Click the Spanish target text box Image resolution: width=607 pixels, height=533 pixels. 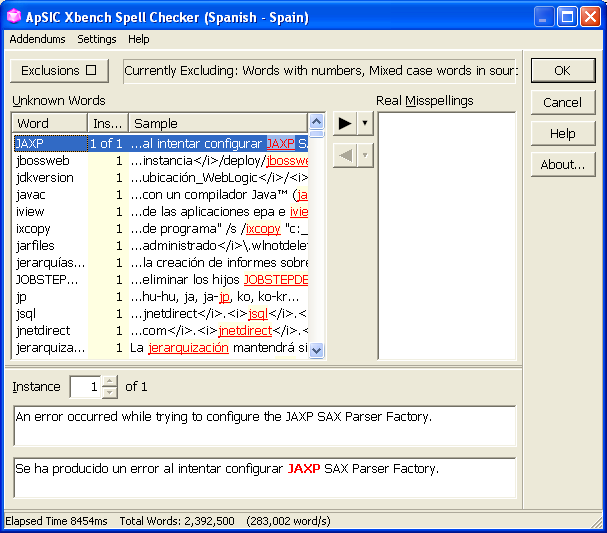click(x=265, y=478)
